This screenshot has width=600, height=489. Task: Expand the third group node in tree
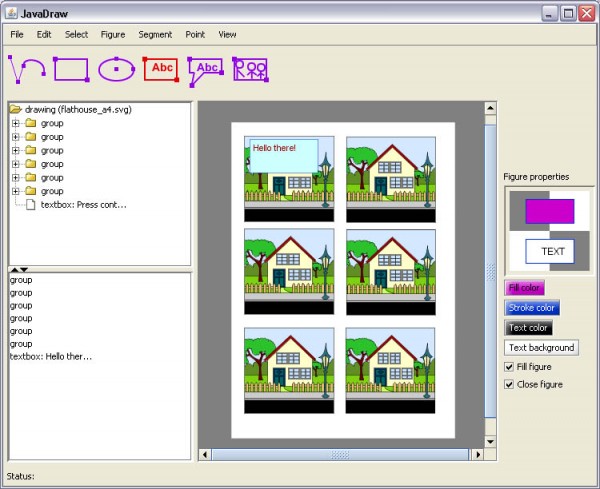(16, 150)
